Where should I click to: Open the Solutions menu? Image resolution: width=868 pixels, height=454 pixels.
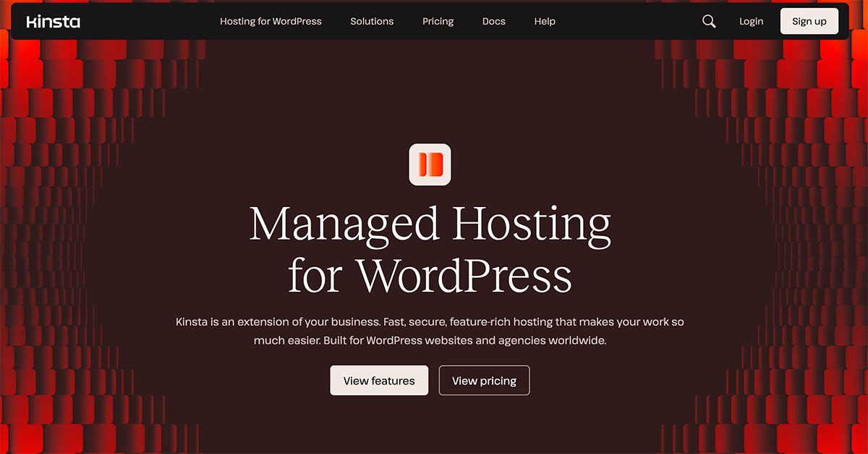pyautogui.click(x=372, y=22)
